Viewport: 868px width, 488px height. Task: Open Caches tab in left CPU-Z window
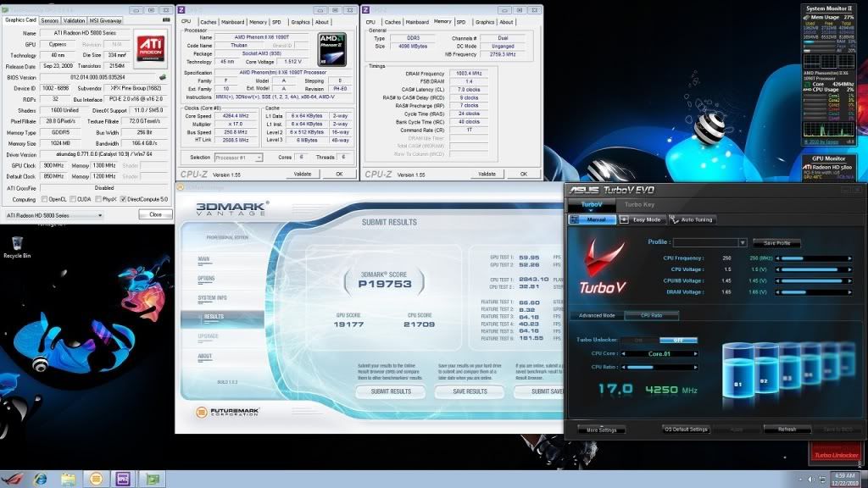coord(209,22)
